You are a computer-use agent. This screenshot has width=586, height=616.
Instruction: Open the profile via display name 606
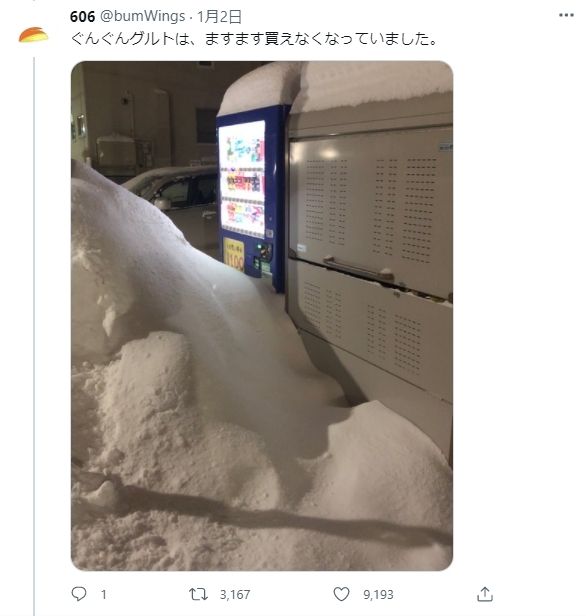(82, 16)
